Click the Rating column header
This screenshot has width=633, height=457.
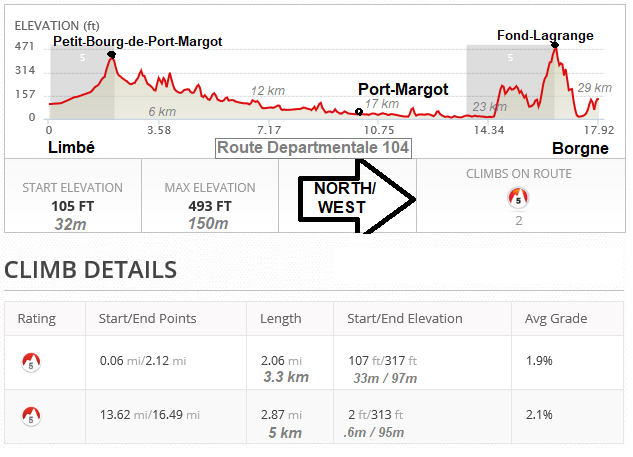tap(37, 319)
